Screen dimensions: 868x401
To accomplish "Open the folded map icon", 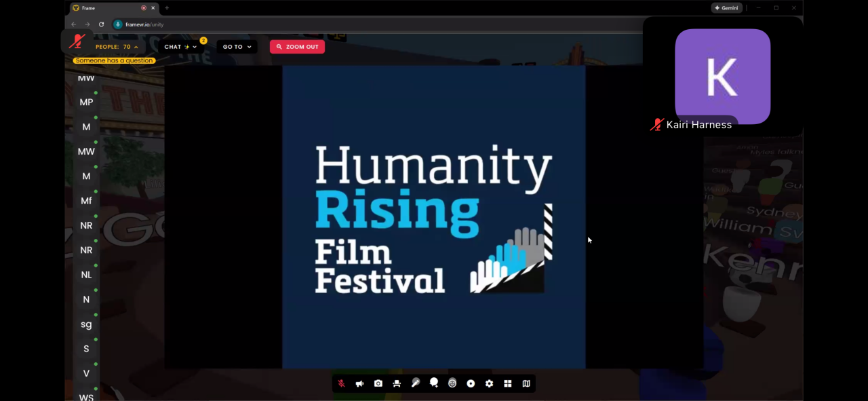I will [x=526, y=383].
